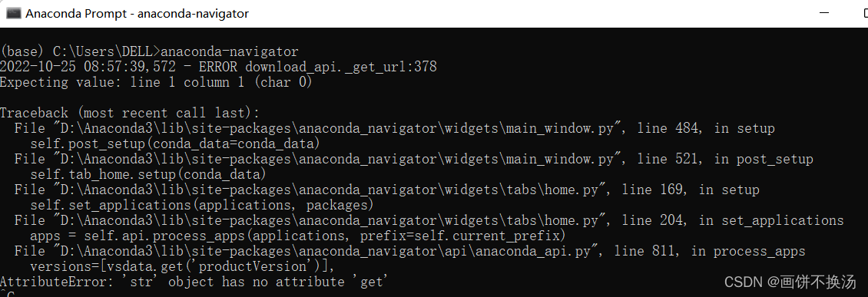Click the 'Traceback (most recent call last)' line
Image resolution: width=868 pixels, height=297 pixels.
(x=130, y=113)
